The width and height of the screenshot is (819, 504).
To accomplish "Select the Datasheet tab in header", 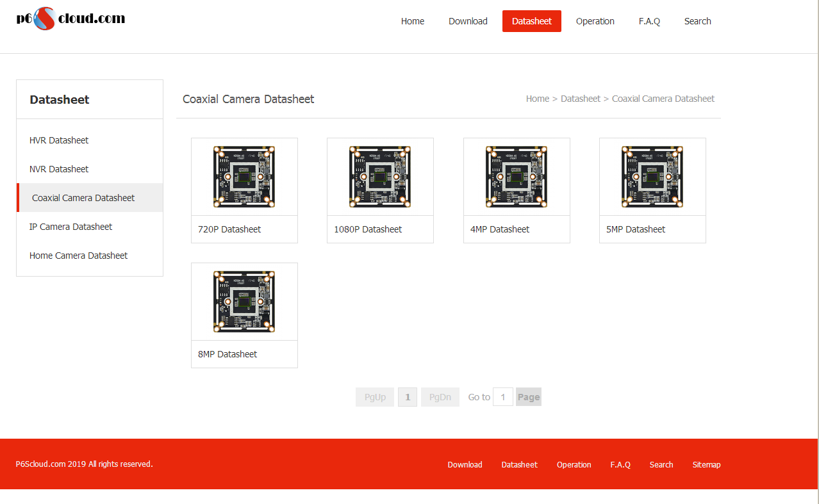I will click(531, 21).
